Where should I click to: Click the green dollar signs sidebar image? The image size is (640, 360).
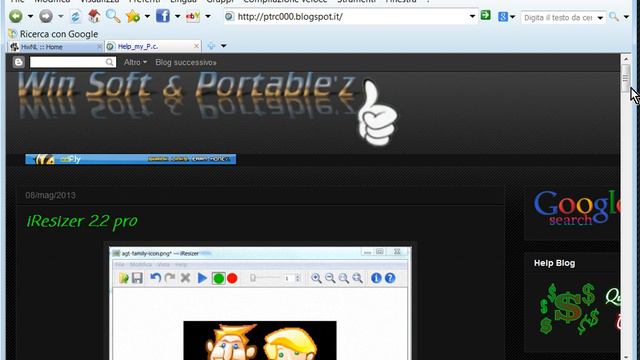point(568,309)
